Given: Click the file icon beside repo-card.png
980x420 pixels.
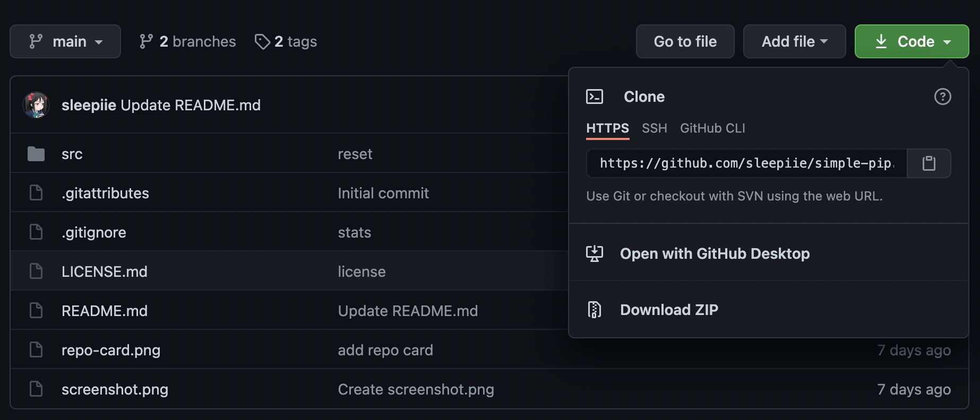Looking at the screenshot, I should (x=36, y=350).
